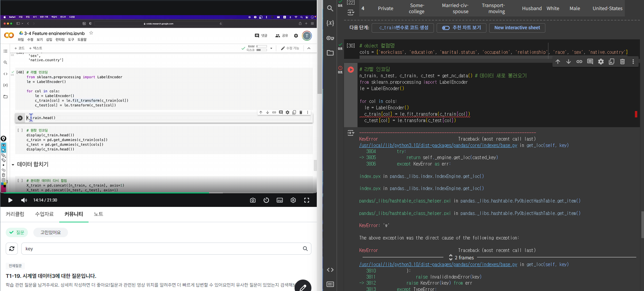Click the KeyError: 'w' message line

[x=374, y=225]
